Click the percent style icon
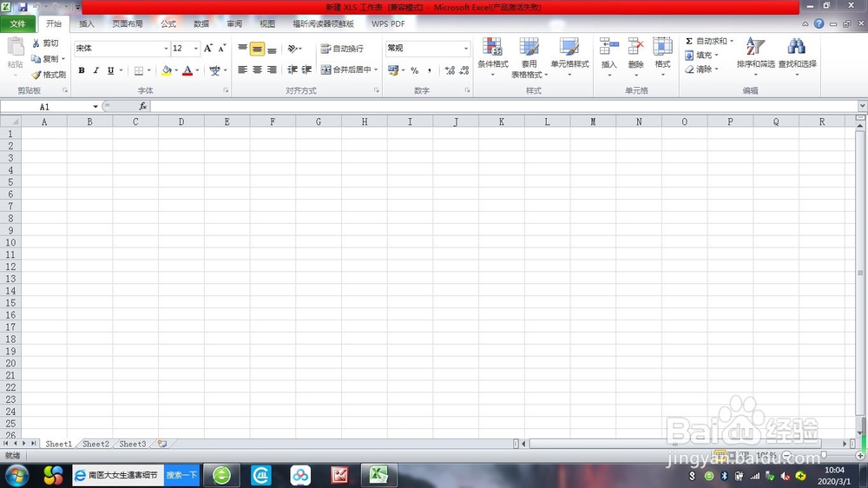The image size is (868, 488). pos(414,70)
